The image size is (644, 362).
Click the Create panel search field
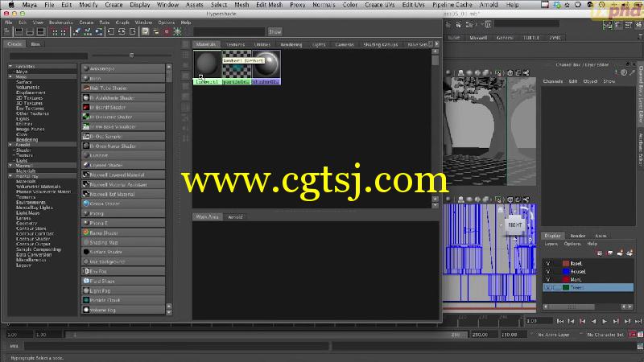click(48, 56)
